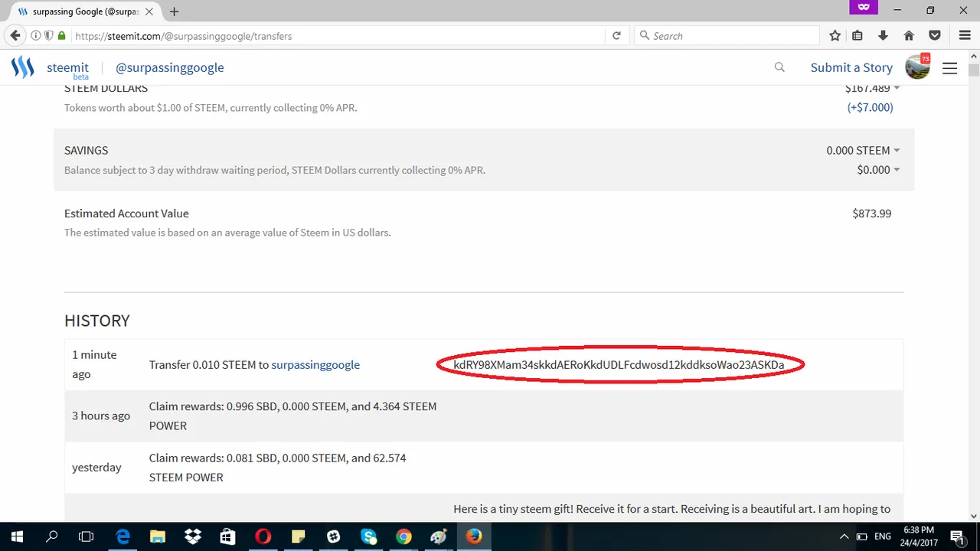Open @surpassinggoogle profile link
980x551 pixels.
170,67
